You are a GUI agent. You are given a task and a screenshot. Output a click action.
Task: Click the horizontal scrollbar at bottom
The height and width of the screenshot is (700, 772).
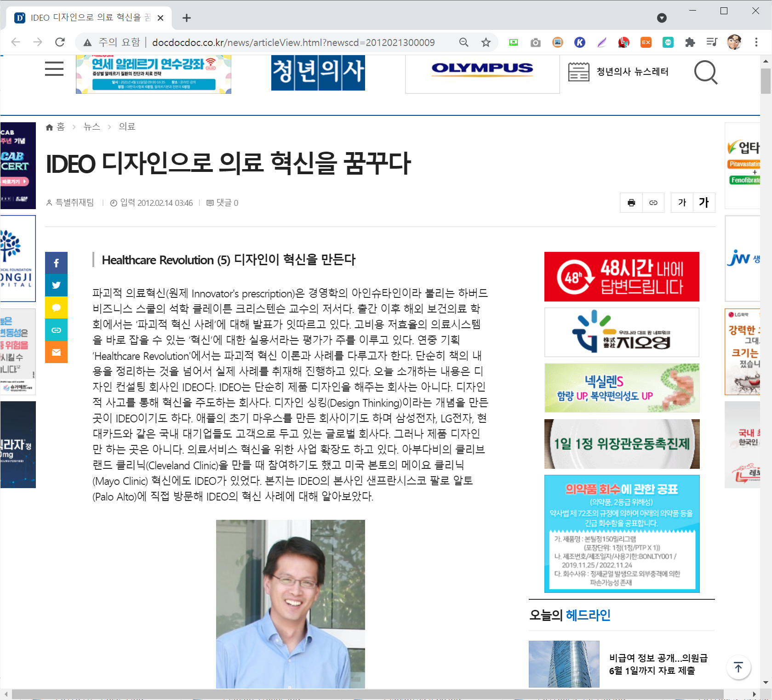pyautogui.click(x=368, y=694)
